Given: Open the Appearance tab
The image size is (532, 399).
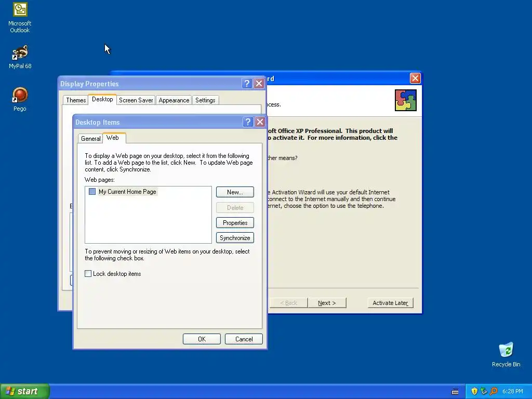Looking at the screenshot, I should coord(174,100).
